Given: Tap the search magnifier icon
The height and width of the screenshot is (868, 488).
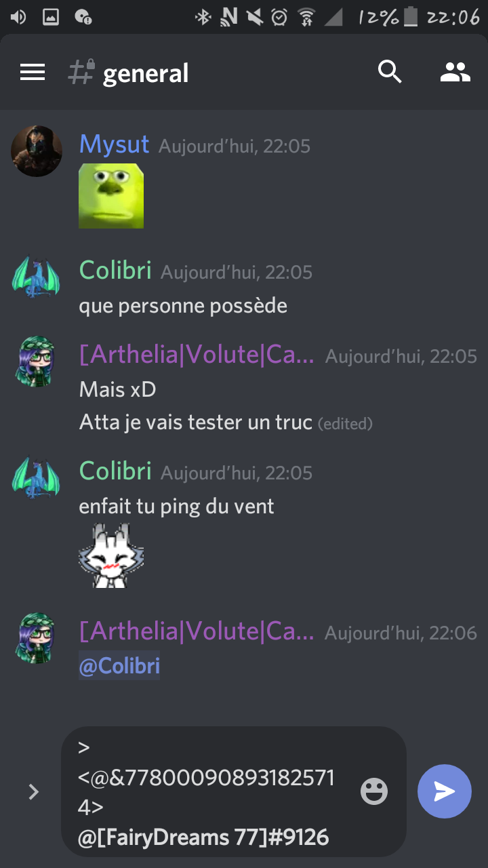Looking at the screenshot, I should (390, 71).
